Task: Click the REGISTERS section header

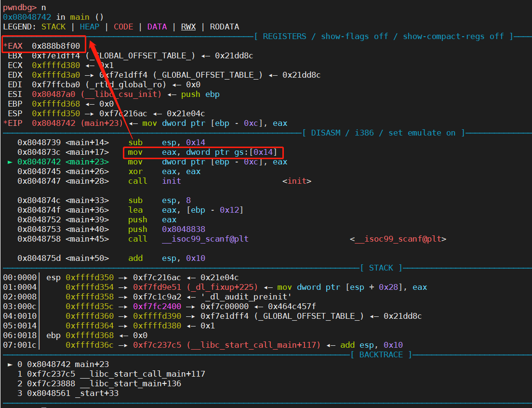Action: click(x=384, y=36)
